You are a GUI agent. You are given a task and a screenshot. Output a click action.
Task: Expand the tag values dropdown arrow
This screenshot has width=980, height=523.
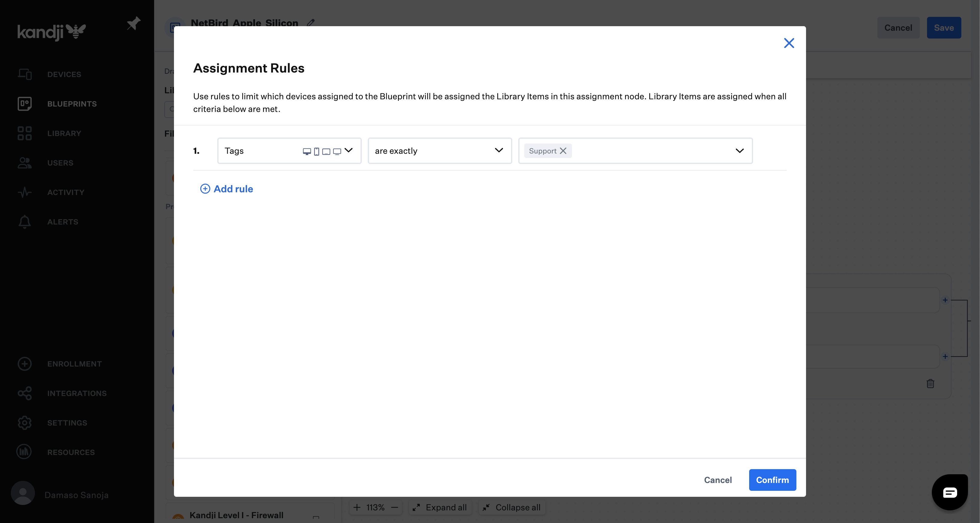point(739,151)
